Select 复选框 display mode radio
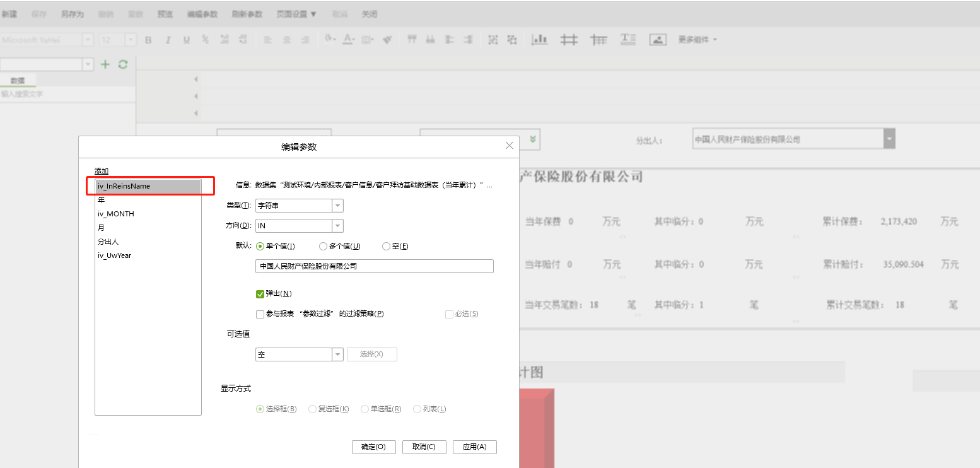Viewport: 980px width, 468px height. pos(312,409)
